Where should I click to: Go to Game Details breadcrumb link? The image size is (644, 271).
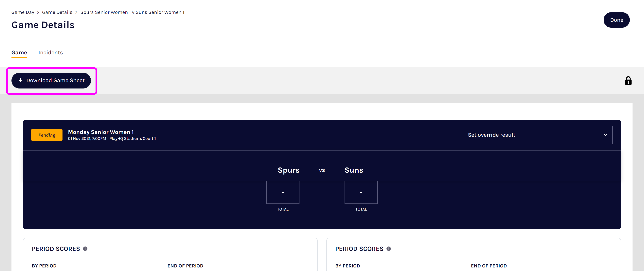[x=57, y=12]
